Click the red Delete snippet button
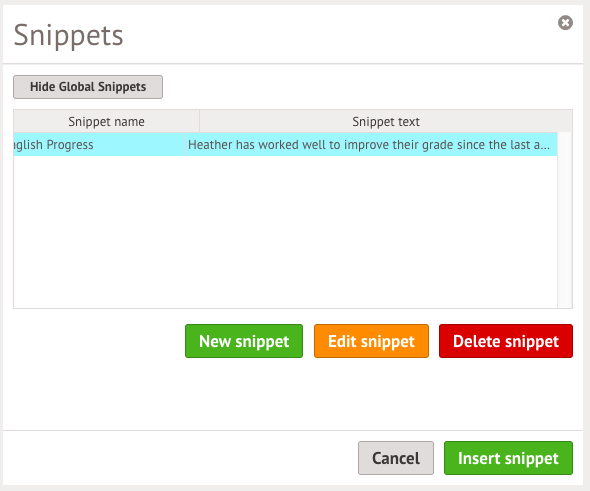590x491 pixels. pyautogui.click(x=506, y=341)
